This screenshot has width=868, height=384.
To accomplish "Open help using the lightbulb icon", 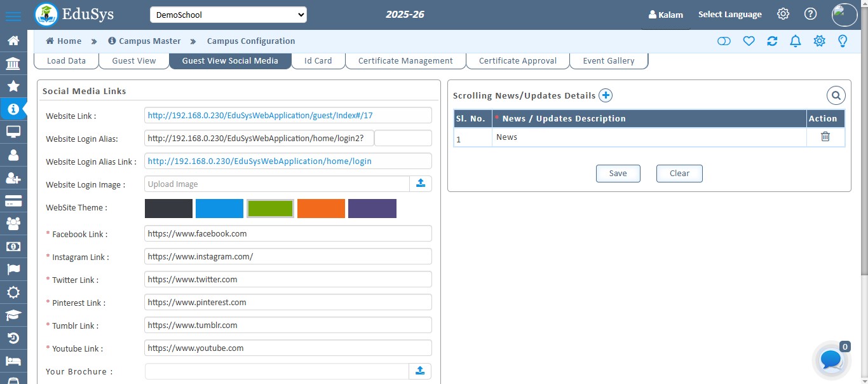I will [x=843, y=41].
